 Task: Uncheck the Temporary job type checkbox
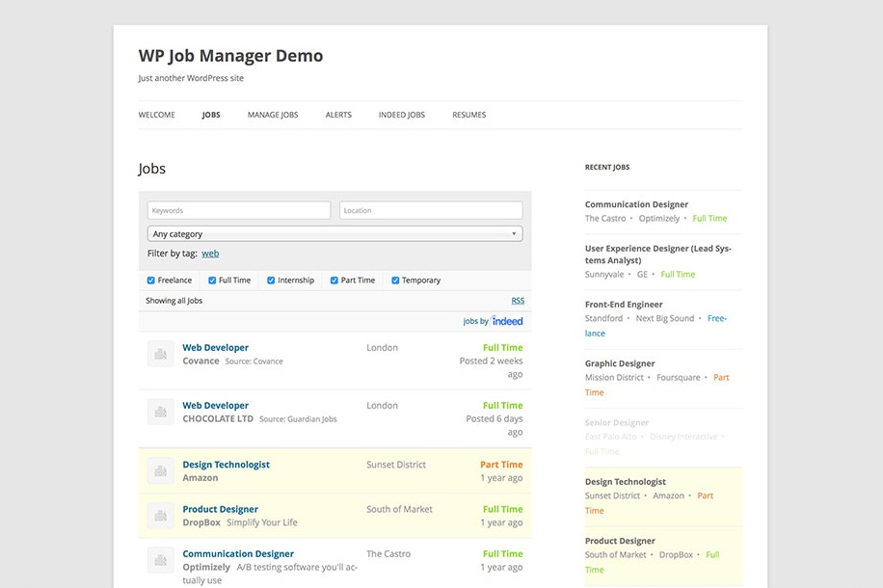(395, 281)
